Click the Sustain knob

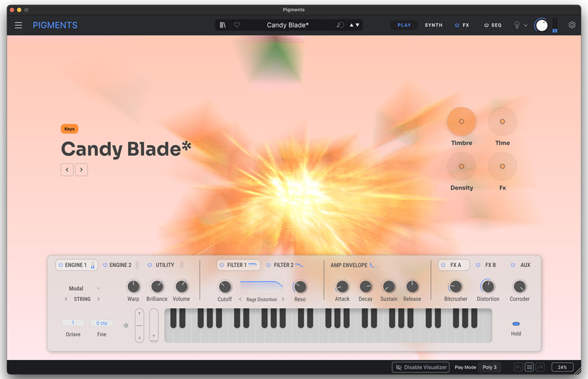pyautogui.click(x=388, y=287)
